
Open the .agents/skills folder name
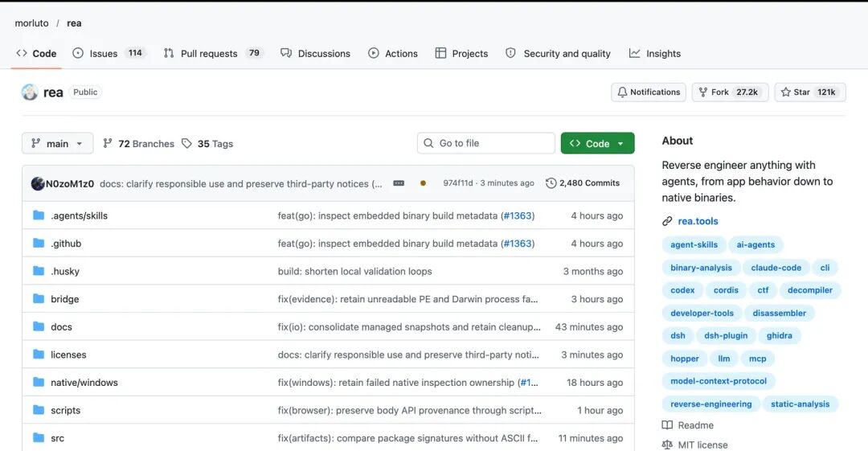click(79, 215)
